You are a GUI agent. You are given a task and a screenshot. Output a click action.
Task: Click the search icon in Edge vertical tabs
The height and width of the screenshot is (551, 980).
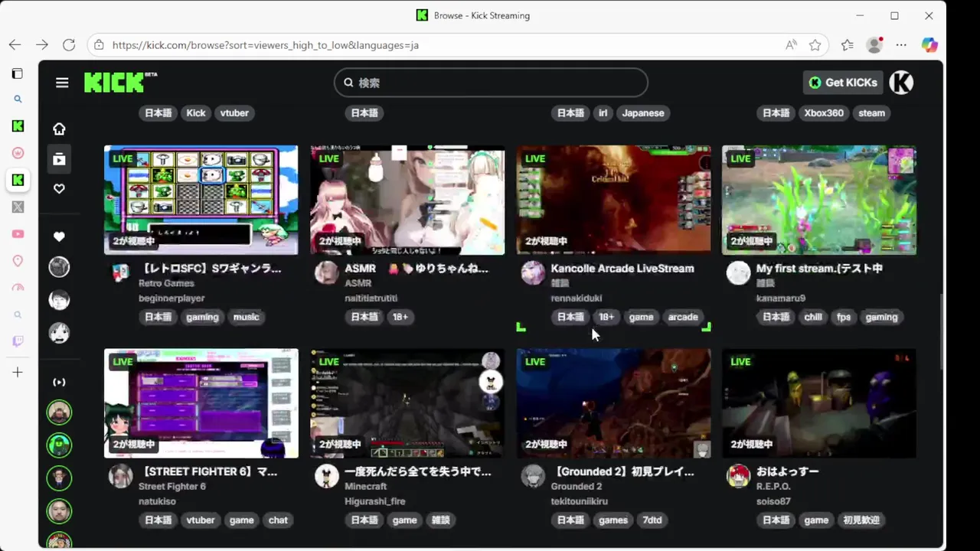[x=18, y=99]
